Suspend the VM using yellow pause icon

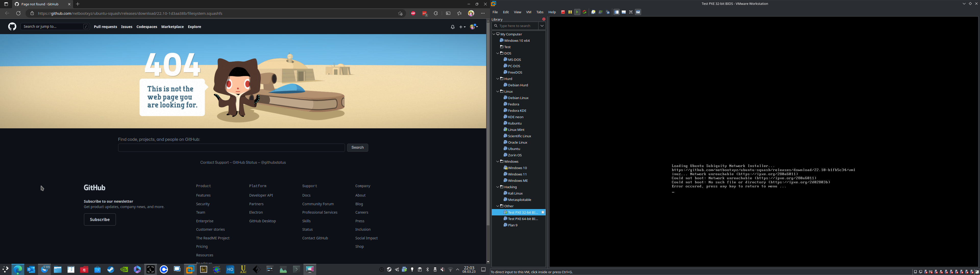coord(570,12)
